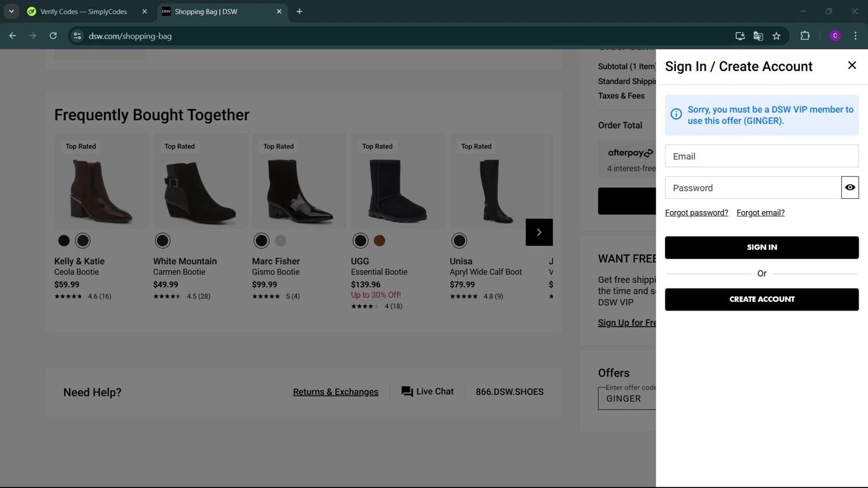Advance the Frequently Bought Together carousel
The image size is (868, 488).
[x=539, y=232]
